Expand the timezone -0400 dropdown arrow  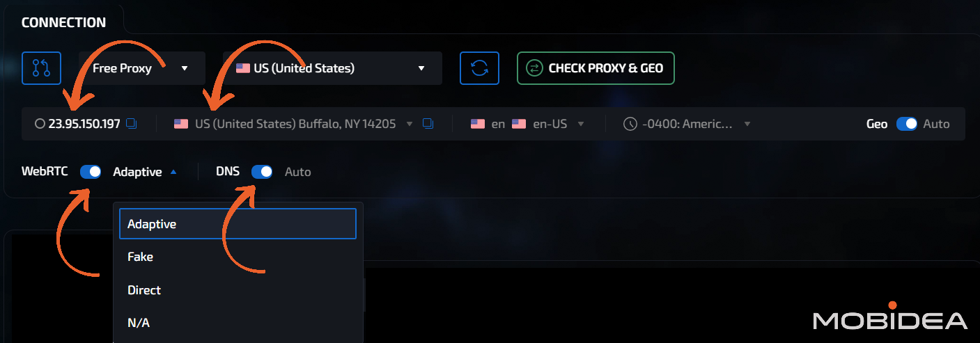(747, 124)
